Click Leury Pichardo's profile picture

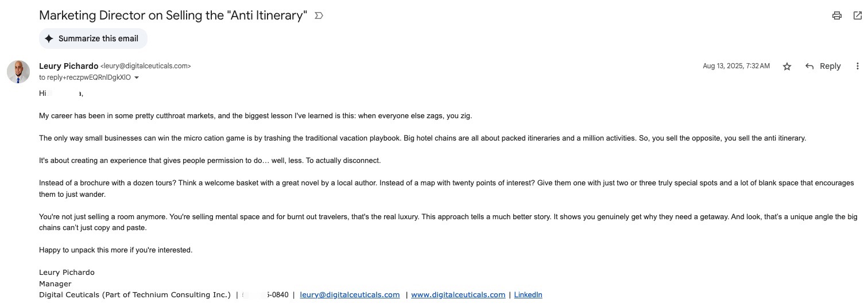[x=18, y=71]
